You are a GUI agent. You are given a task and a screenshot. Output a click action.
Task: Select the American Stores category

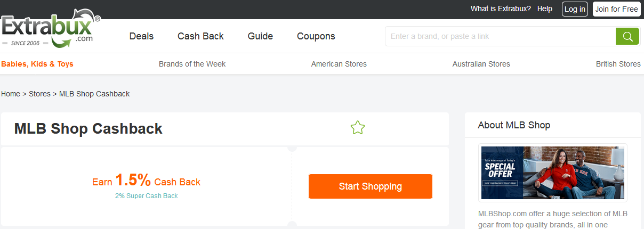[x=339, y=64]
